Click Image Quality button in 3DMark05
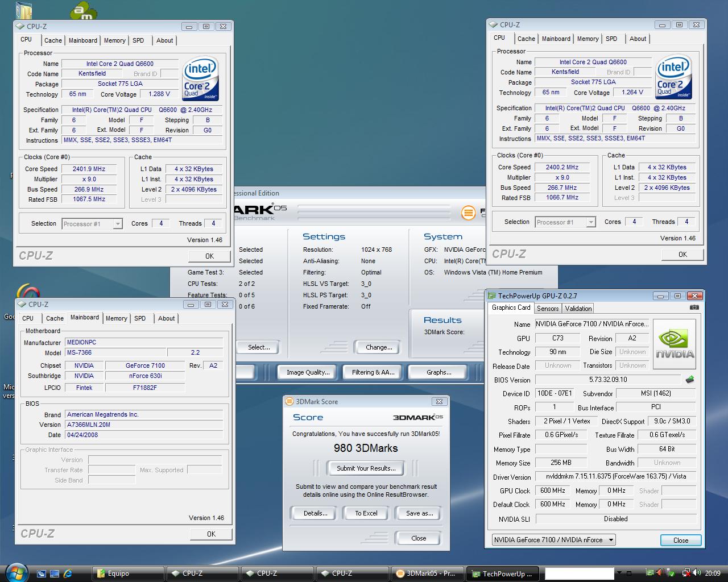728x582 pixels. (x=308, y=372)
